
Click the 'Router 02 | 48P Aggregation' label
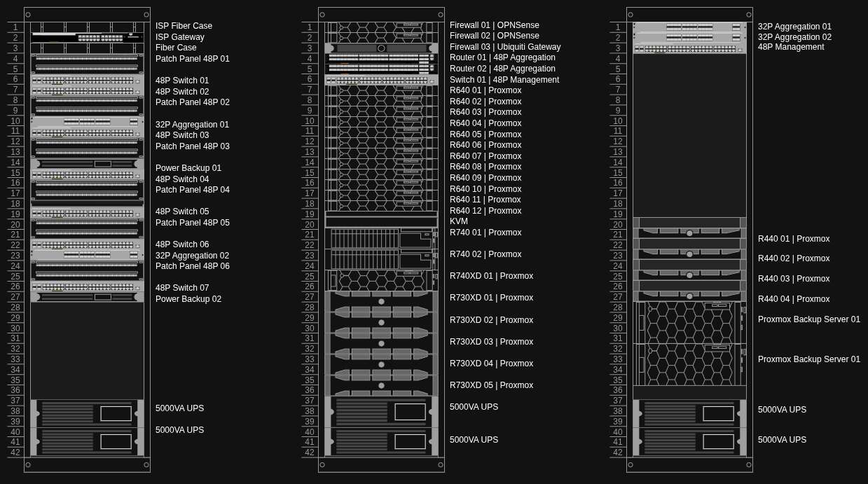coord(502,69)
